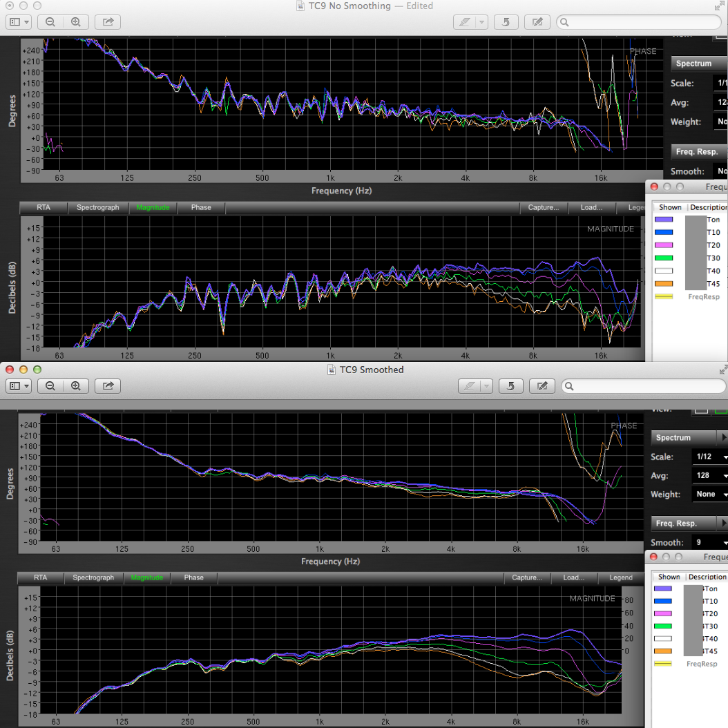Open Smooth 9 dropdown in lower analyzer
The height and width of the screenshot is (728, 728).
[x=709, y=542]
